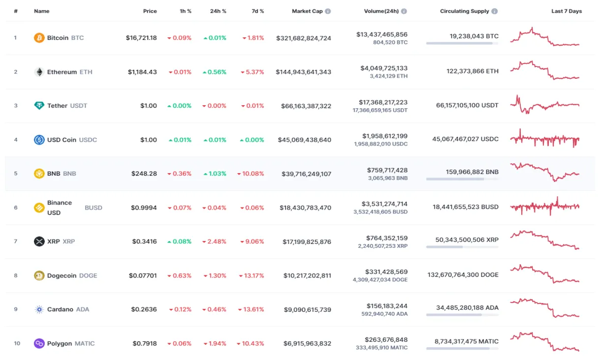The width and height of the screenshot is (600, 364).
Task: Click the Ethereum logo icon
Action: coord(39,72)
